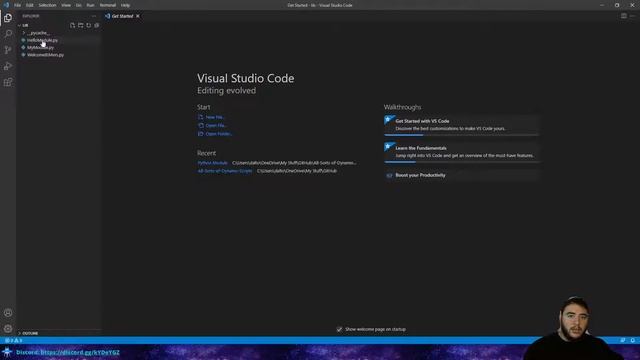Click the Explorer panel title
640x360 pixels.
click(x=31, y=16)
